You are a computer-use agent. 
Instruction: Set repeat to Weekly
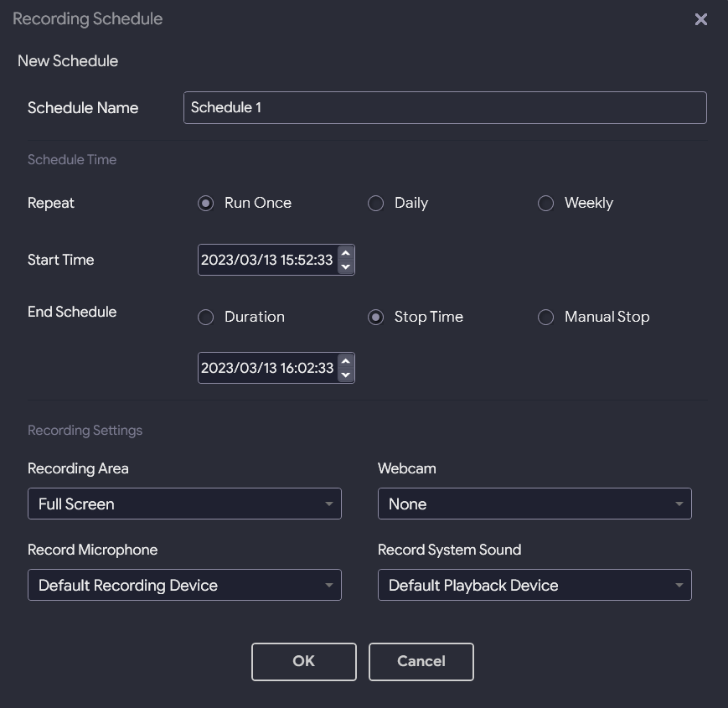coord(546,204)
